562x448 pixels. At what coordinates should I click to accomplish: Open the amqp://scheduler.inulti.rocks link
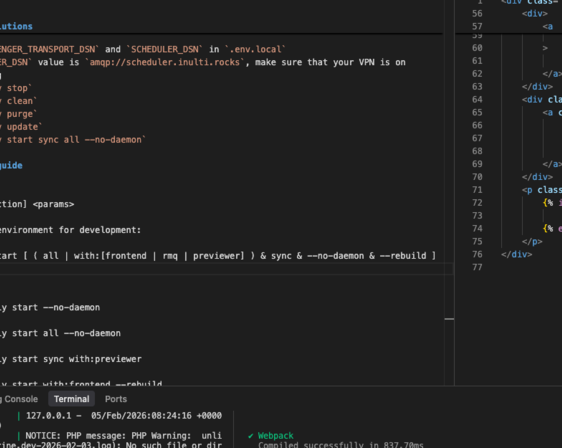pos(165,62)
